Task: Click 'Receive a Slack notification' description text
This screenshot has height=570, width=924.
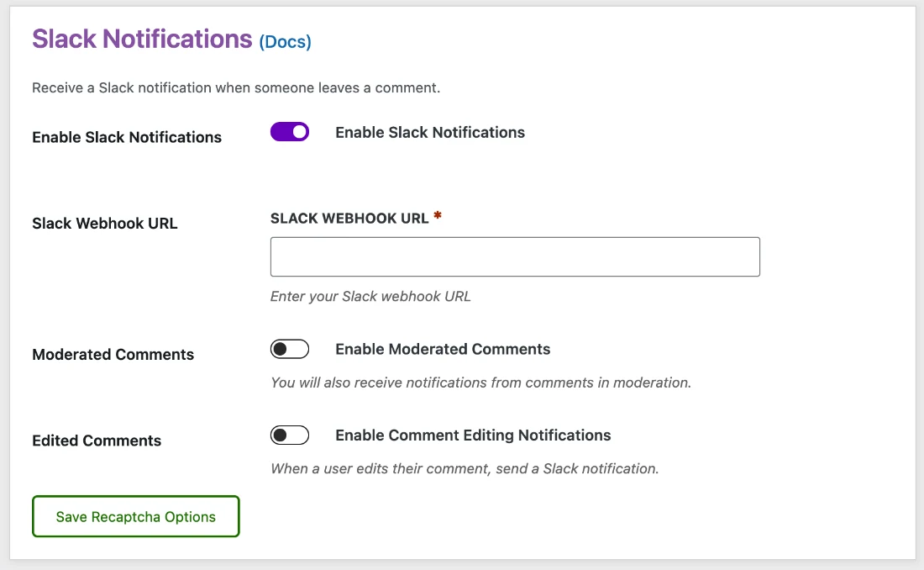Action: click(236, 88)
